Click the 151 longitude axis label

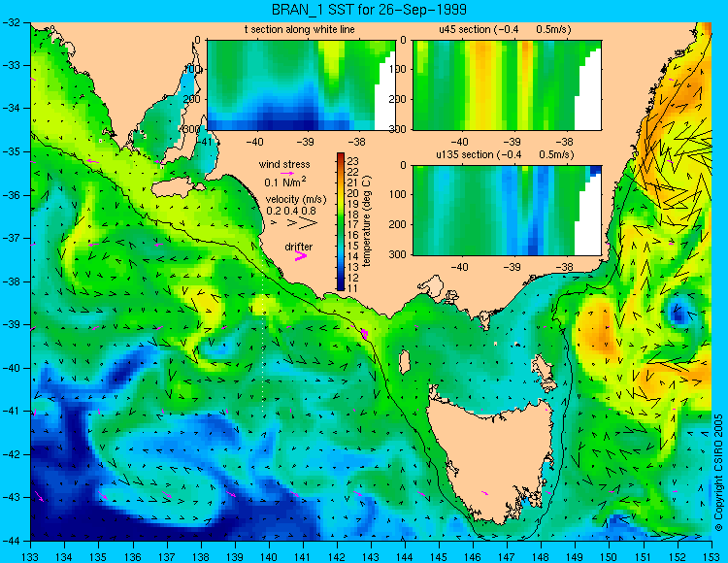click(643, 557)
